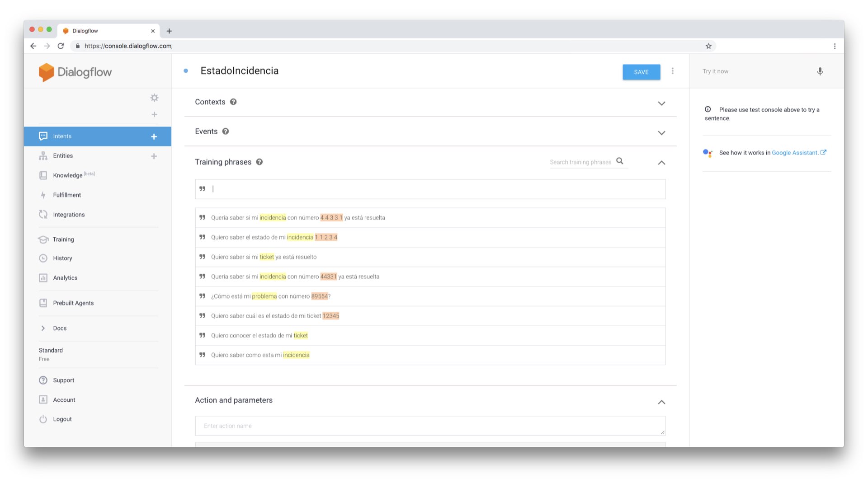Click the plus icon to create entity

(154, 156)
